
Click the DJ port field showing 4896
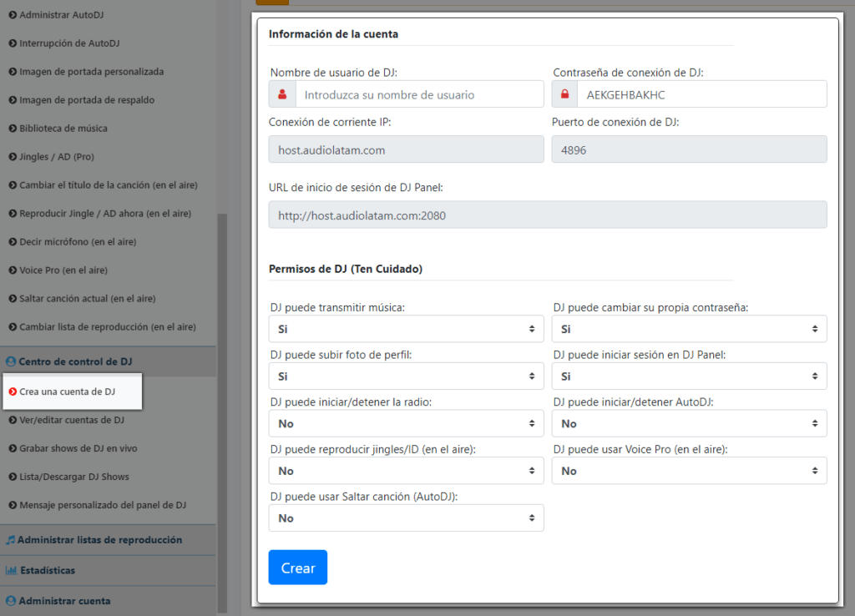[689, 149]
